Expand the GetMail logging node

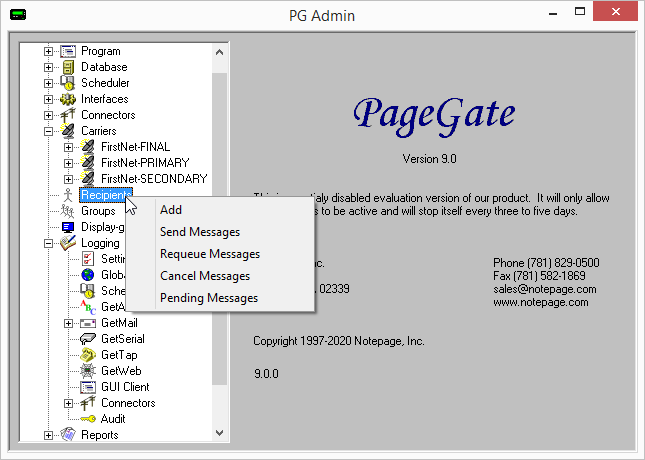(68, 324)
